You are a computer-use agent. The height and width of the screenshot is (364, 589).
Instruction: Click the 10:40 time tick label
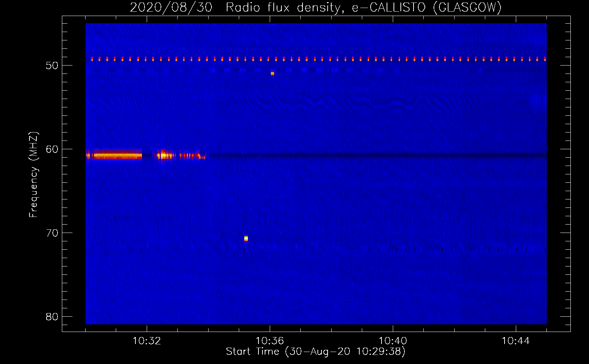click(393, 341)
